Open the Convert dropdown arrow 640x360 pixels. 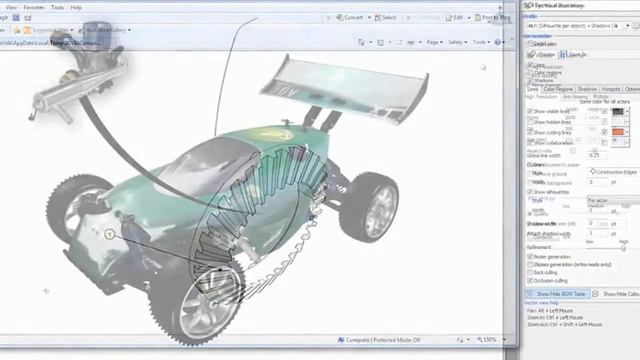(369, 18)
